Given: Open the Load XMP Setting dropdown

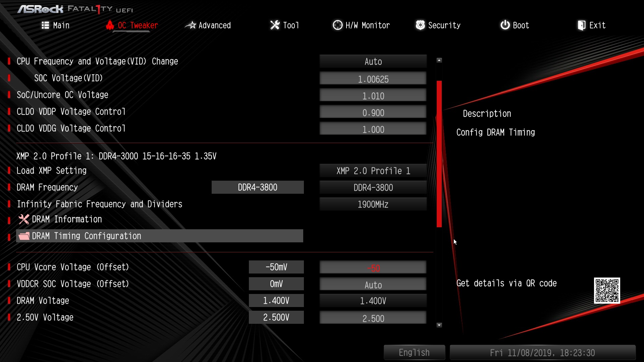Looking at the screenshot, I should [373, 171].
